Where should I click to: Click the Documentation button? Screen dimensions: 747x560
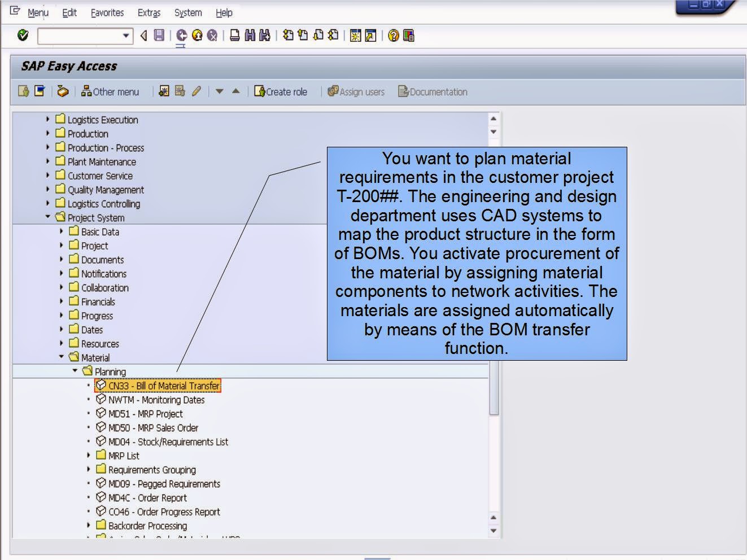pos(433,91)
